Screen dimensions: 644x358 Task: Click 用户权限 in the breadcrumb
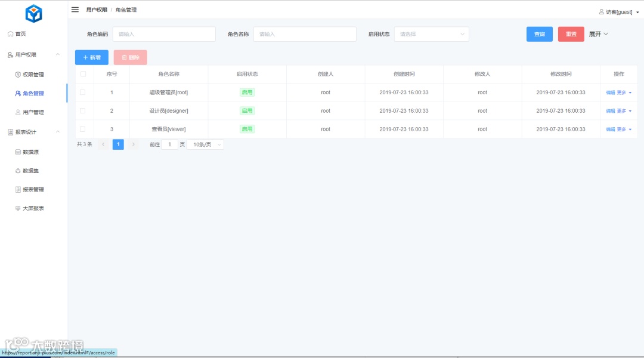click(97, 10)
